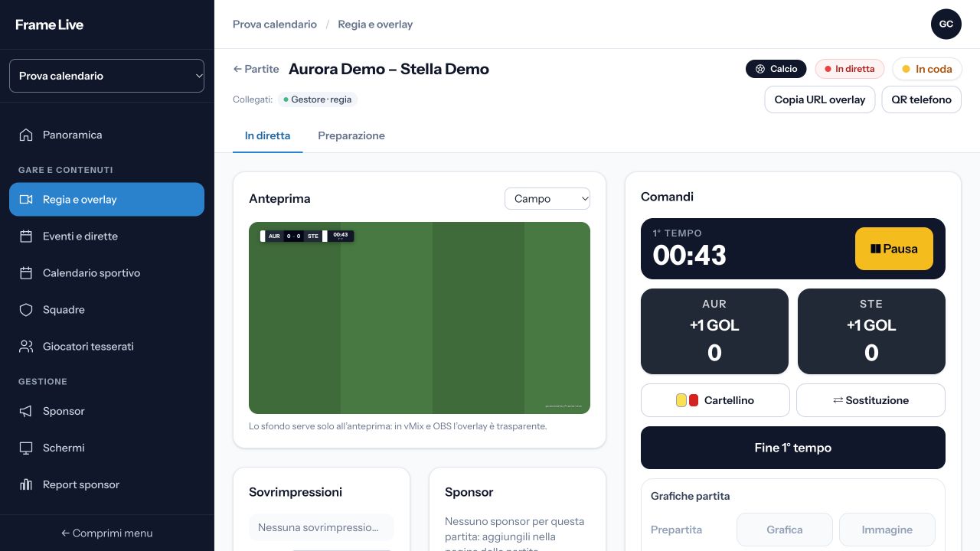The height and width of the screenshot is (551, 980).
Task: Click the In diretta status badge
Action: pyautogui.click(x=850, y=69)
